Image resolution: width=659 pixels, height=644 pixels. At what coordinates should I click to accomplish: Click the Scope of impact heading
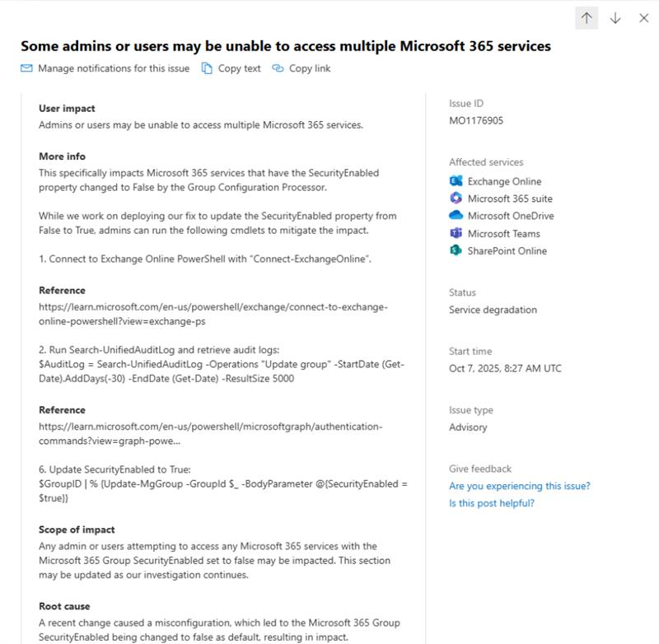coord(77,530)
